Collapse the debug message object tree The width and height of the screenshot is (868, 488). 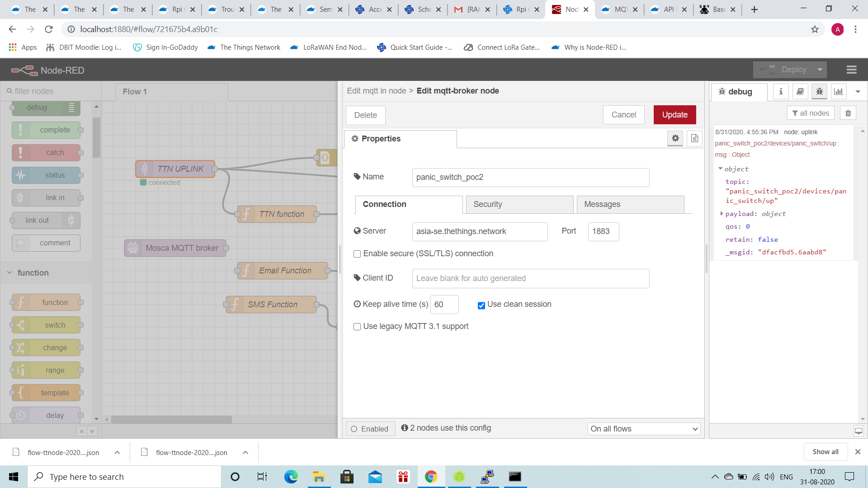click(720, 169)
